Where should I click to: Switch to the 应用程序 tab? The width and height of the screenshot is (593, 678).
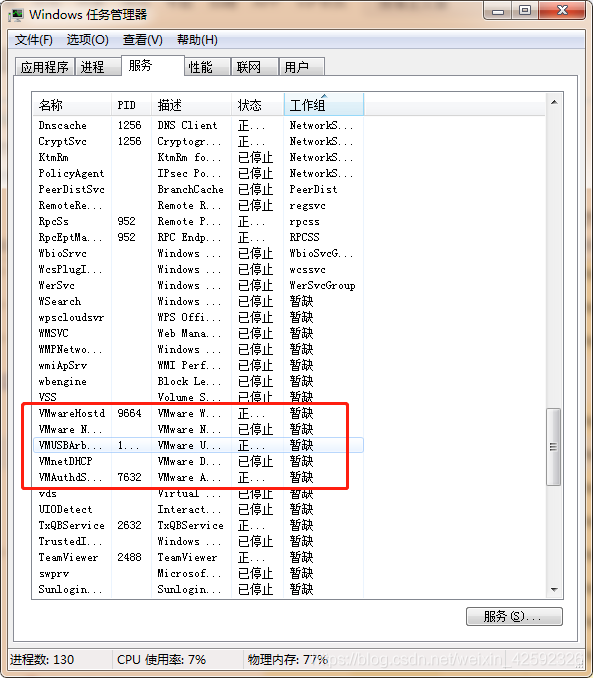click(45, 67)
